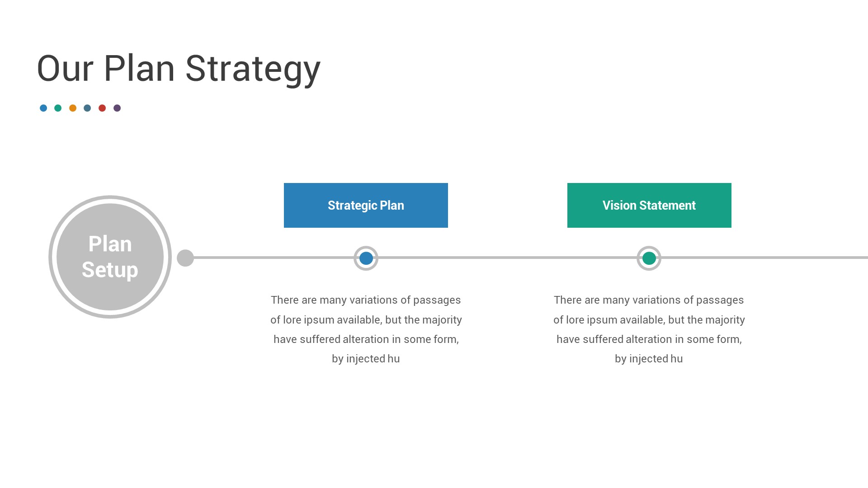Screen dimensions: 868x488
Task: Click the steel blue dot in header
Action: click(88, 108)
